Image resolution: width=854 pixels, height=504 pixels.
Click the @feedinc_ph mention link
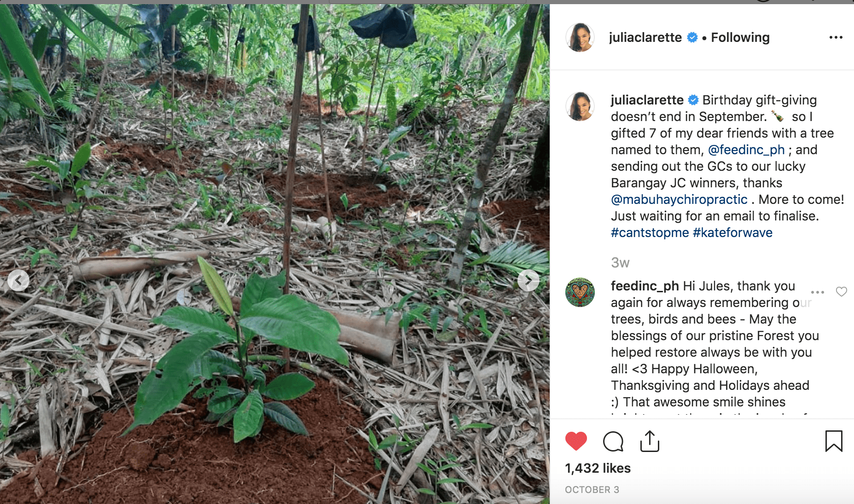(746, 150)
